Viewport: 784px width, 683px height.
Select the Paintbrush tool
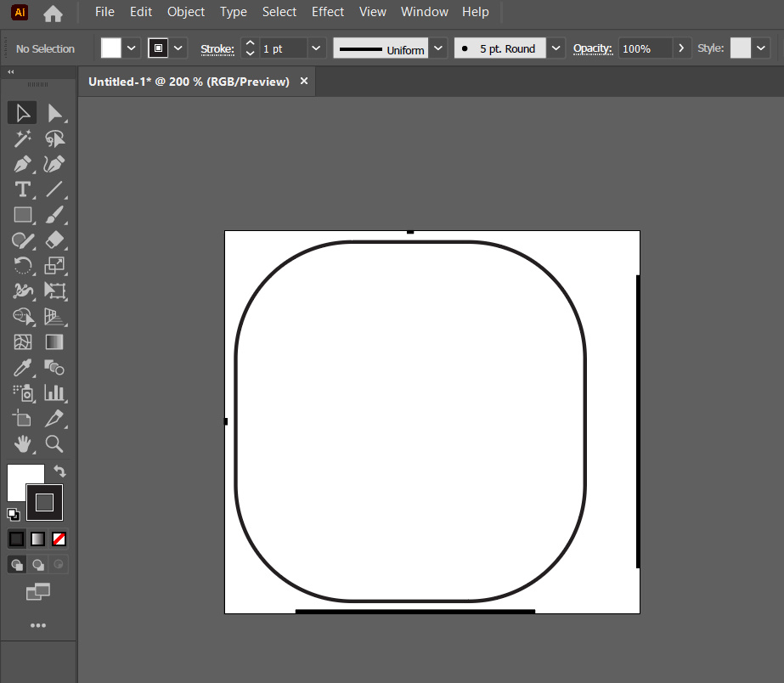(x=54, y=215)
